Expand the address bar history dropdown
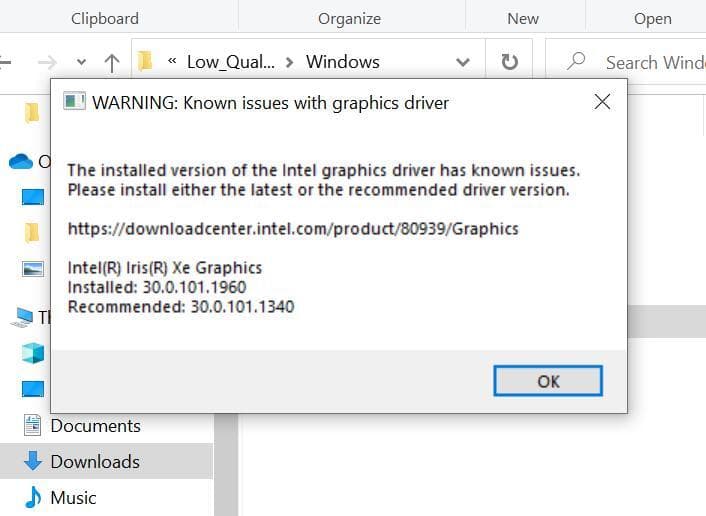 462,62
